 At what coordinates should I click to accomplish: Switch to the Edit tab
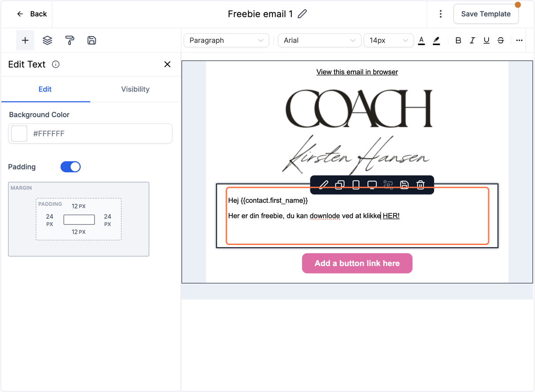pos(45,89)
